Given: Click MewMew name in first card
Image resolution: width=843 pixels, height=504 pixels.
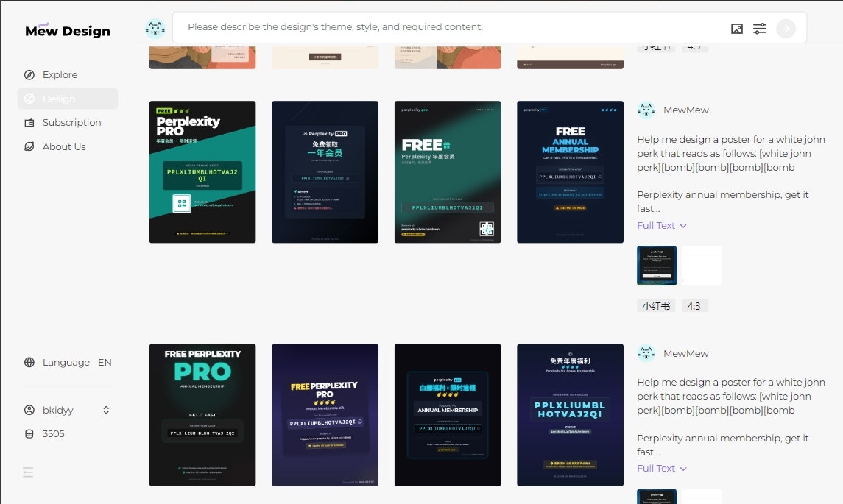Looking at the screenshot, I should coord(686,110).
